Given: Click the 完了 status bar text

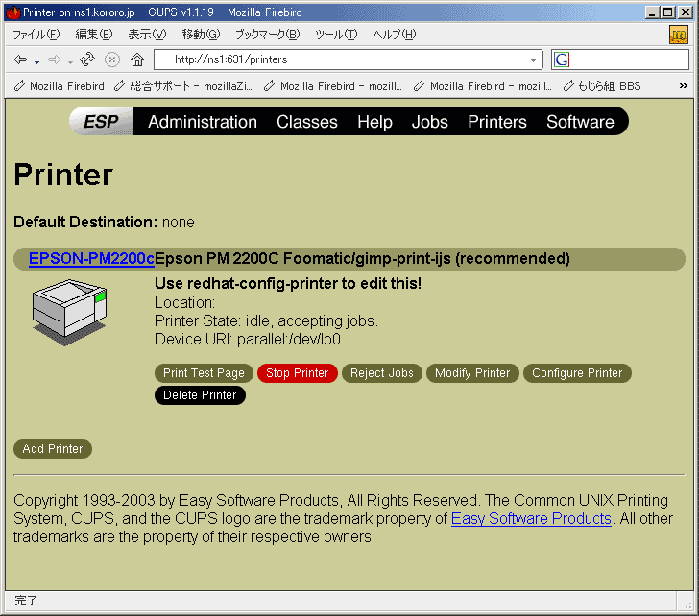Looking at the screenshot, I should click(26, 601).
